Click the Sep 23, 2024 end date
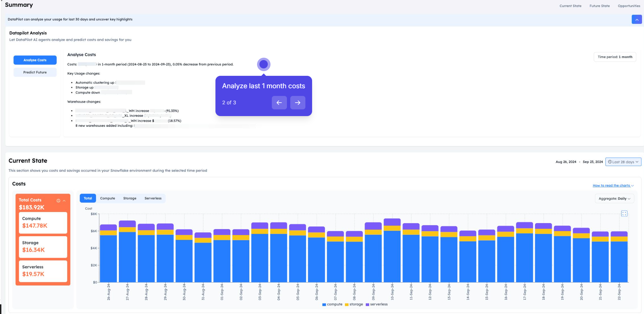 pos(593,162)
